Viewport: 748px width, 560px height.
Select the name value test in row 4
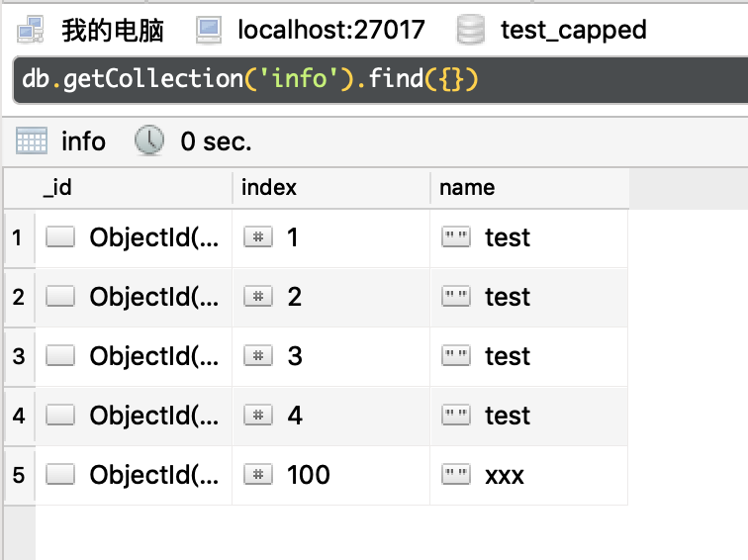529,416
